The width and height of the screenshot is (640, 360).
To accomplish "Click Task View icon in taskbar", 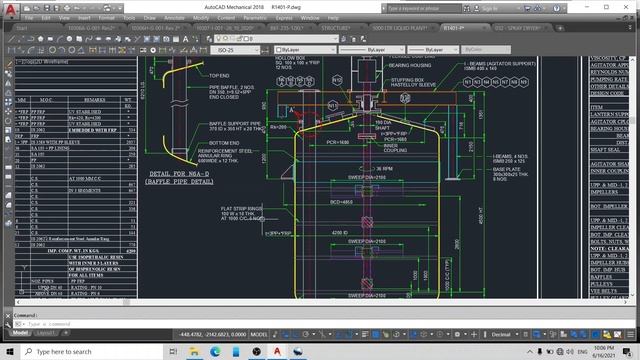I will 173,351.
